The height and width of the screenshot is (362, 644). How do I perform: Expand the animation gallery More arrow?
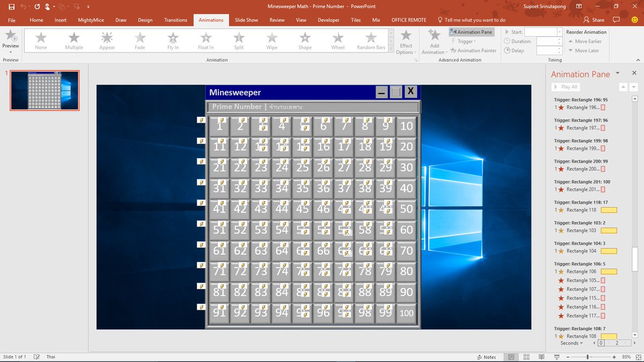pyautogui.click(x=391, y=49)
